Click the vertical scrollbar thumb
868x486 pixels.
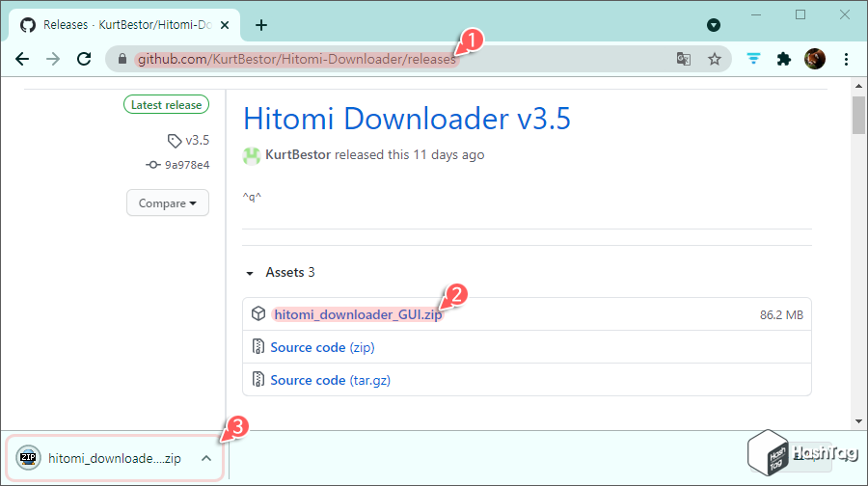coord(858,115)
